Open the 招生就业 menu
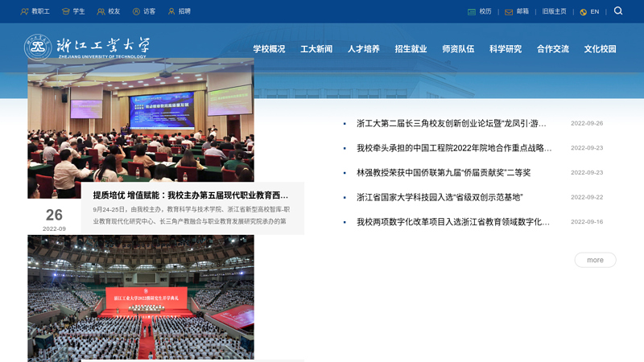644x362 pixels. [411, 49]
